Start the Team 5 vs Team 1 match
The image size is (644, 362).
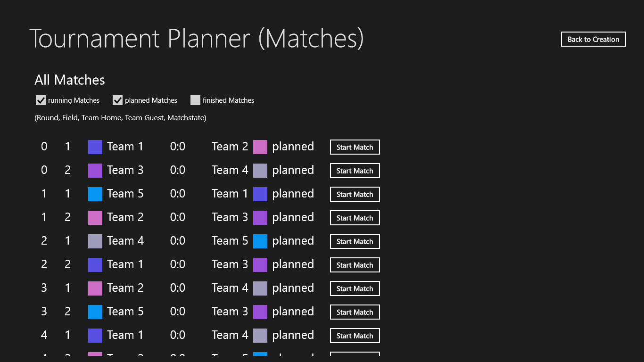click(x=355, y=194)
